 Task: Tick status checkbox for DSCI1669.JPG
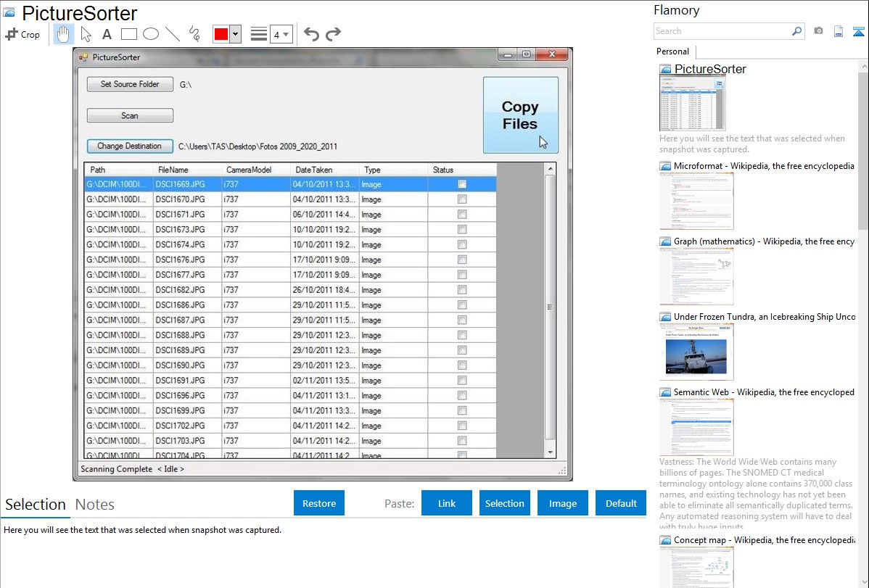(x=462, y=184)
